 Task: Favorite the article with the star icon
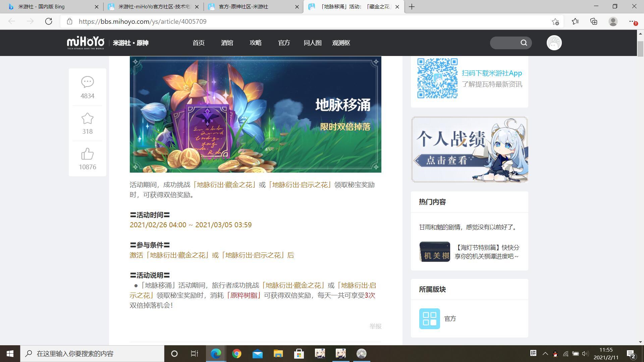pos(87,119)
